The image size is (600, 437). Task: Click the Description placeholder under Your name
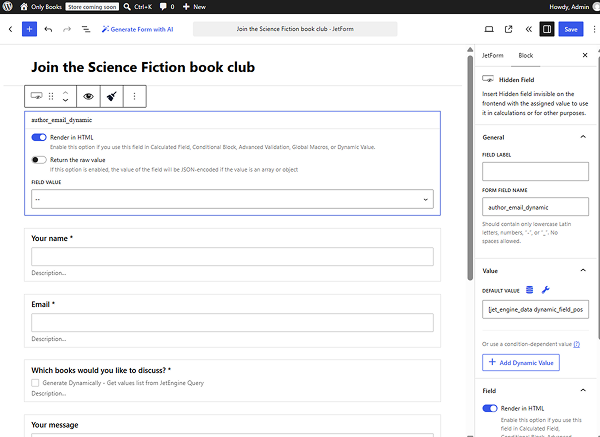click(x=49, y=273)
